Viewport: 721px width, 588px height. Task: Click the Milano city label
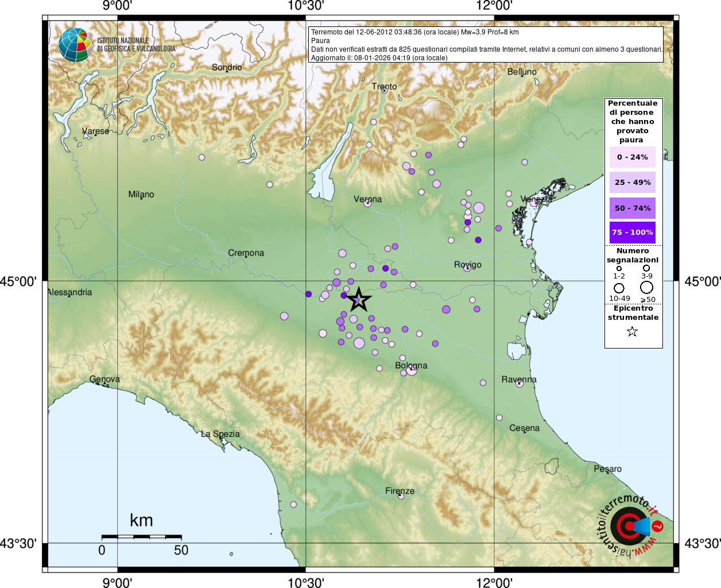pos(141,195)
